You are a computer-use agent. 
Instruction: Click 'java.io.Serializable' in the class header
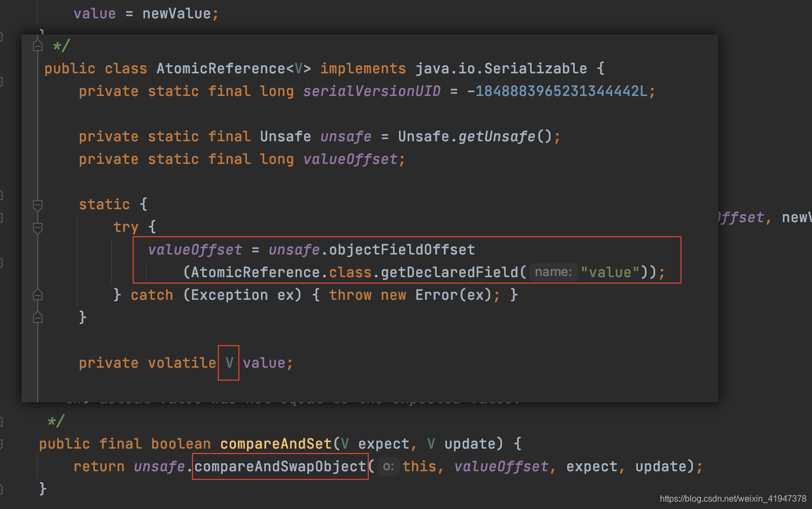501,68
